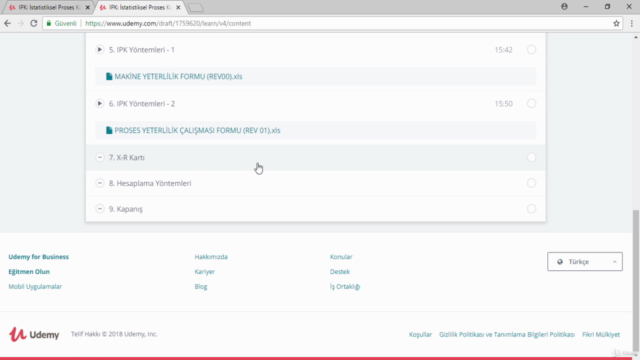Open the Türkçe language dropdown
The width and height of the screenshot is (640, 360).
pyautogui.click(x=584, y=262)
